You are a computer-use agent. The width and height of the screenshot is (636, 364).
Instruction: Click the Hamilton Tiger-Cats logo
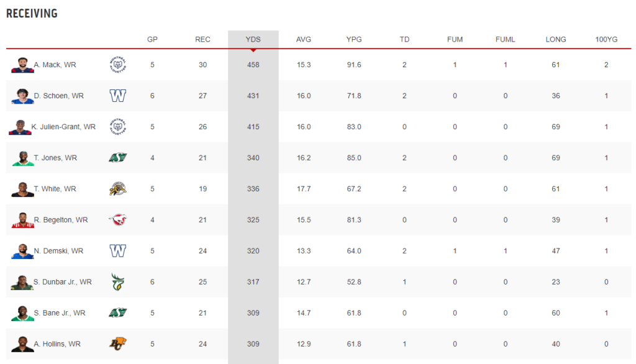(x=117, y=189)
